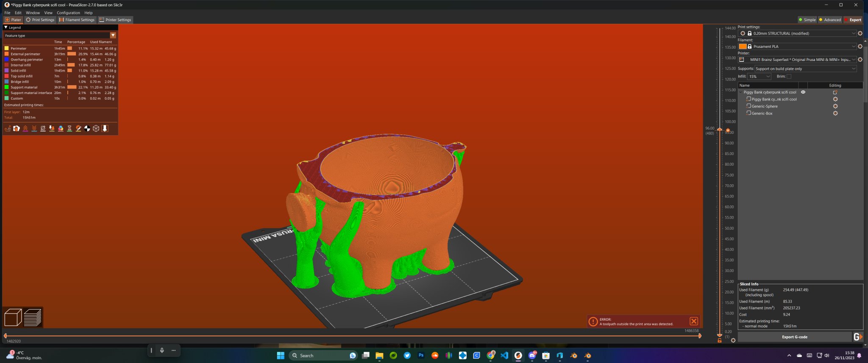This screenshot has height=363, width=868.
Task: Switch to the 3D editor view cube icon
Action: pos(13,317)
